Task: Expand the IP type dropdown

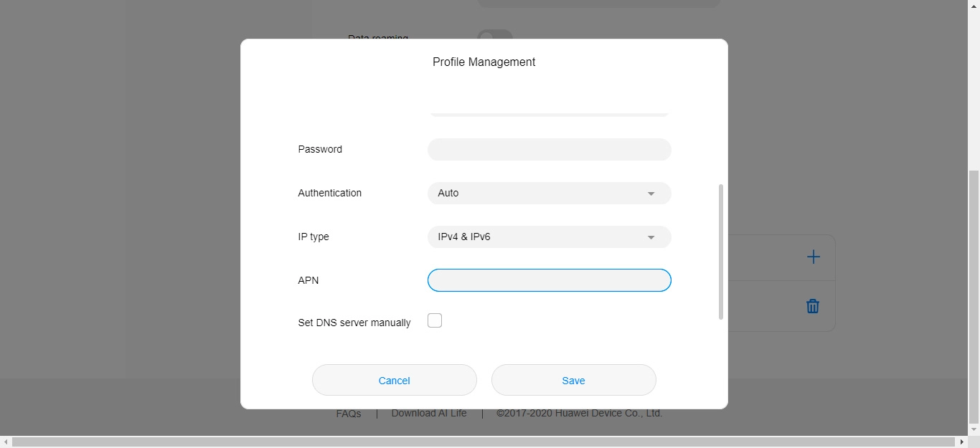Action: (x=549, y=237)
